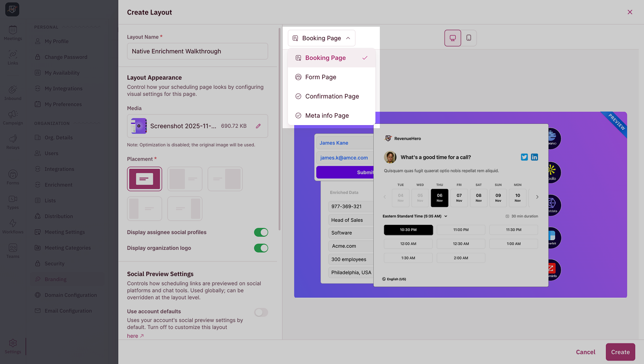
Task: Disable Display assignee social profiles
Action: tap(261, 232)
